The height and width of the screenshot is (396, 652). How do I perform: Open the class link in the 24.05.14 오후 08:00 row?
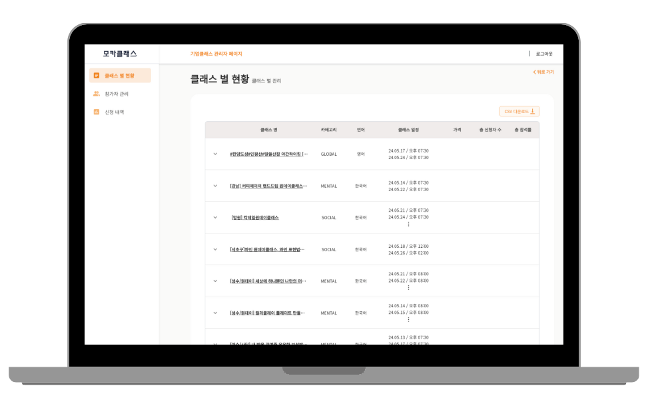(267, 313)
